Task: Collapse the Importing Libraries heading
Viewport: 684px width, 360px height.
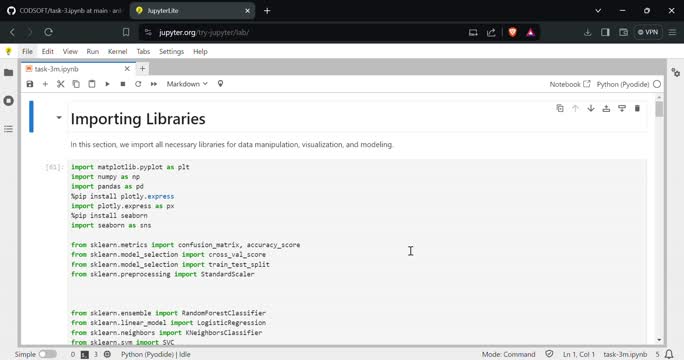Action: [x=59, y=117]
